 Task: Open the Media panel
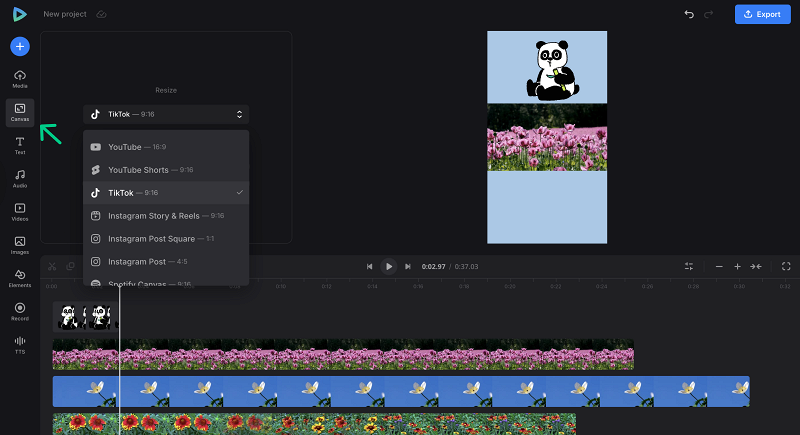tap(20, 79)
